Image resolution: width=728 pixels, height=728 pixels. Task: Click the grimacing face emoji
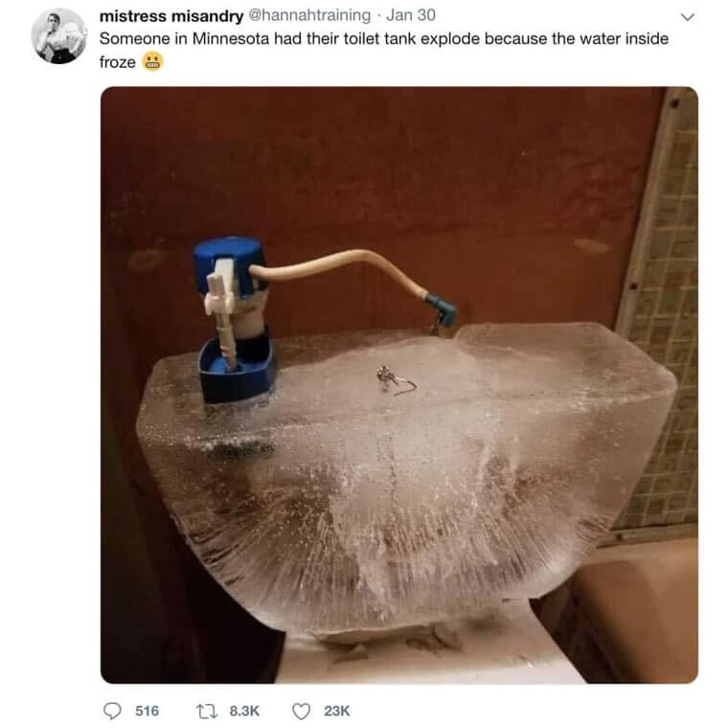[x=152, y=61]
